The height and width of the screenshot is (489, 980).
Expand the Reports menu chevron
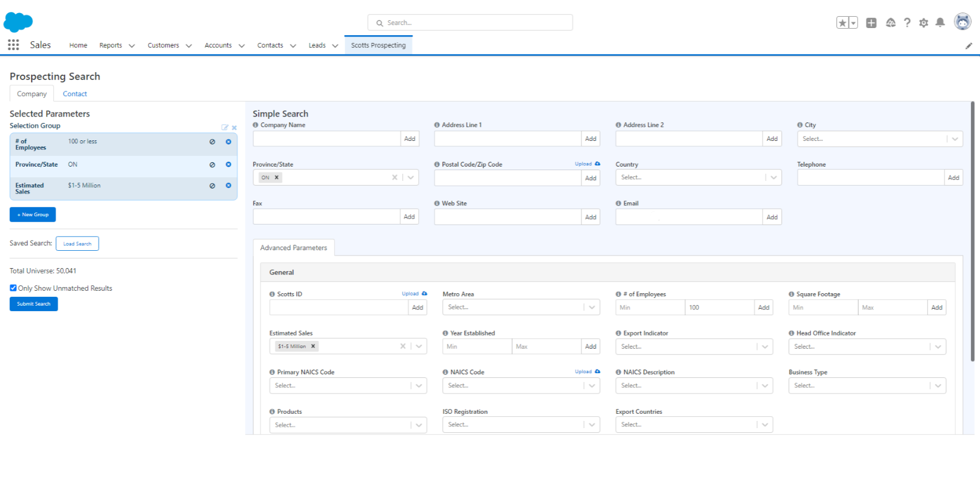(131, 46)
